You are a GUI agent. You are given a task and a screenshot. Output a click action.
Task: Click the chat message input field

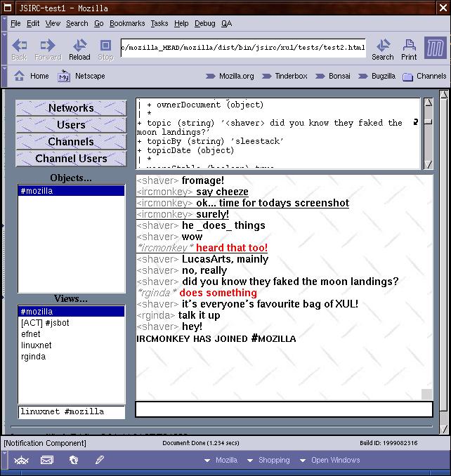point(284,409)
